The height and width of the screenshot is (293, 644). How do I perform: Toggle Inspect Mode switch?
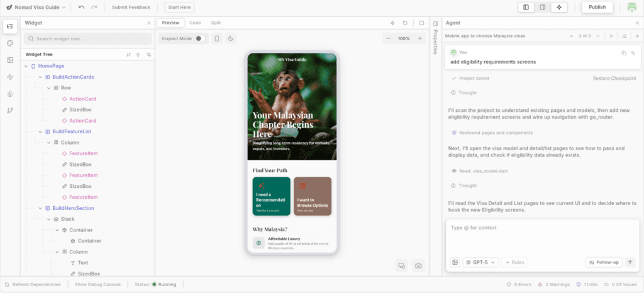[199, 38]
